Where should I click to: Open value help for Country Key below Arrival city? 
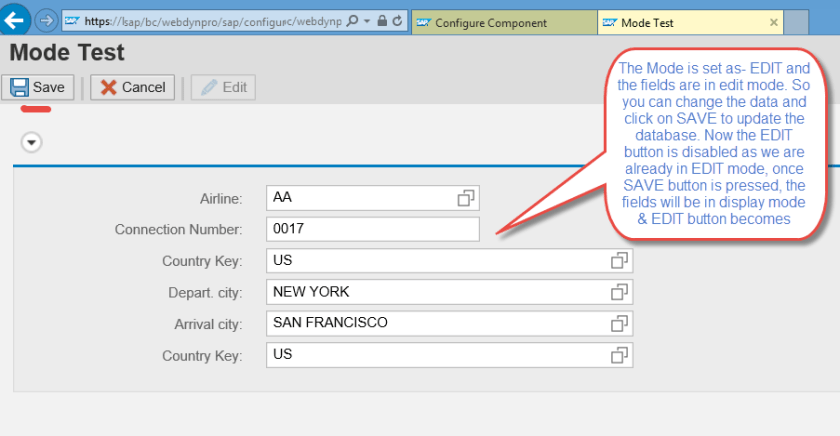pos(620,355)
